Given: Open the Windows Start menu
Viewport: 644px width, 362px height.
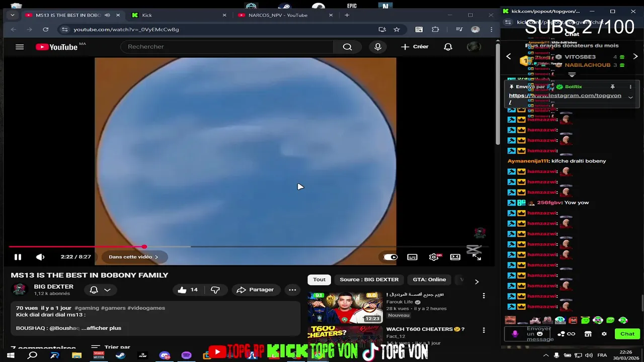Looking at the screenshot, I should pos(11,355).
